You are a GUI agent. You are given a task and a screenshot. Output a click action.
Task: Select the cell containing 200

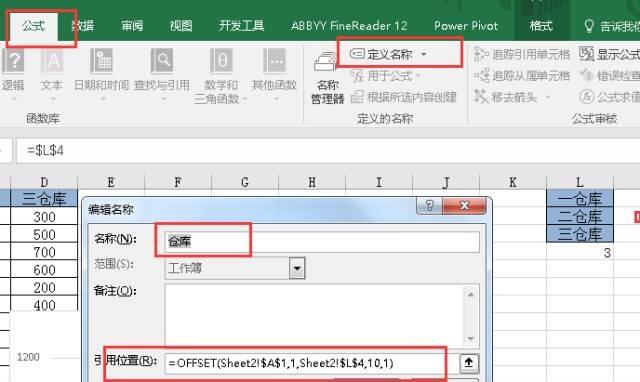pos(44,288)
